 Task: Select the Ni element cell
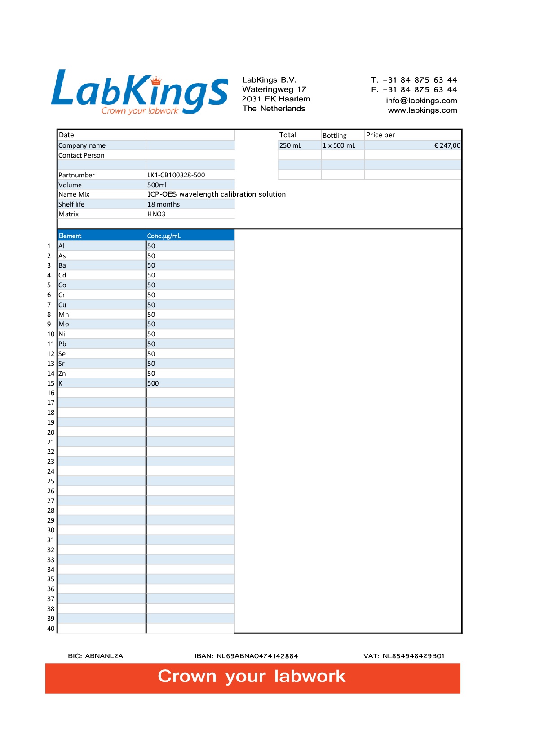pos(102,334)
